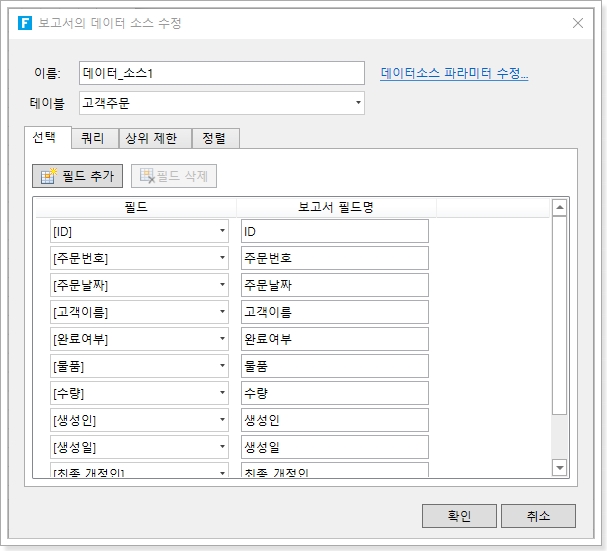Image resolution: width=607 pixels, height=551 pixels.
Task: Click the 필드 삭제 button
Action: tap(174, 176)
